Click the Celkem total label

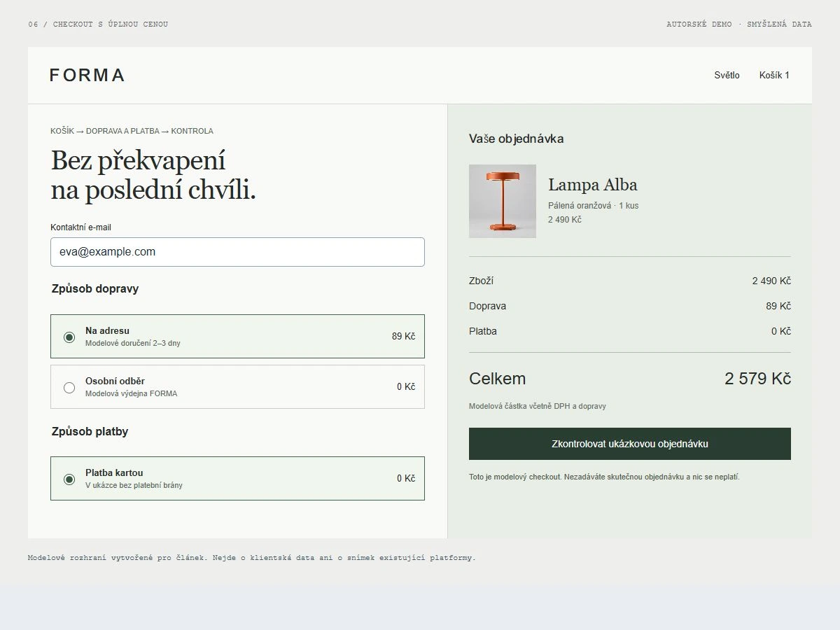coord(497,379)
